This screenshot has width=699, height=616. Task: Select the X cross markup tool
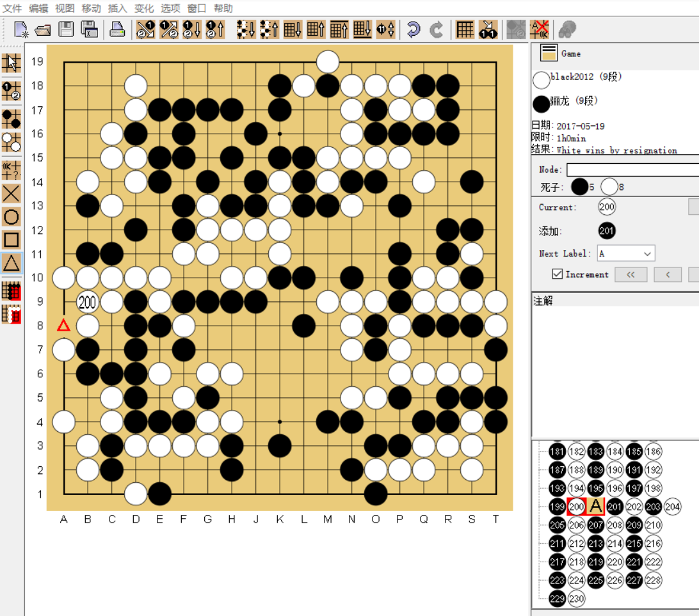tap(12, 193)
